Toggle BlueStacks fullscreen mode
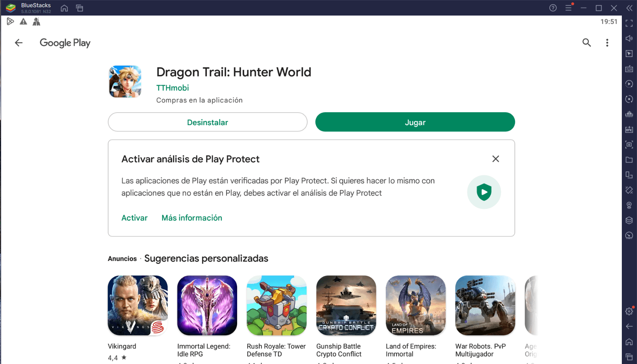This screenshot has height=364, width=637. 629,23
